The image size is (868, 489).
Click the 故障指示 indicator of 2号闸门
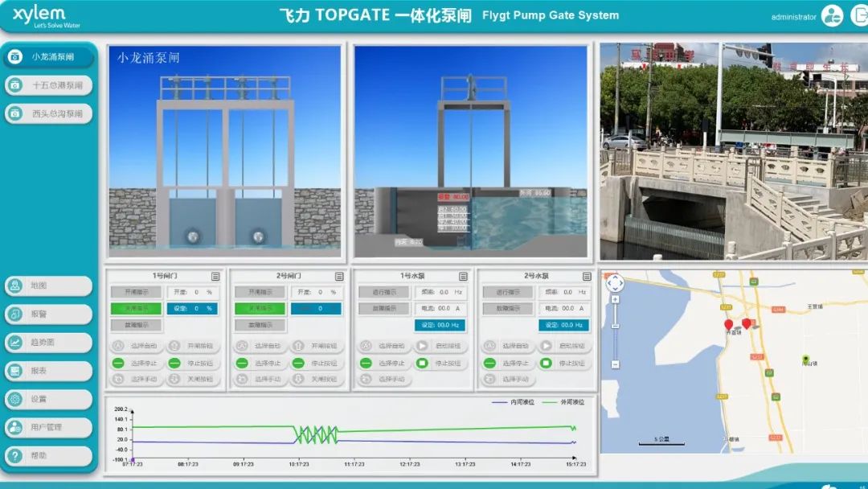click(260, 325)
